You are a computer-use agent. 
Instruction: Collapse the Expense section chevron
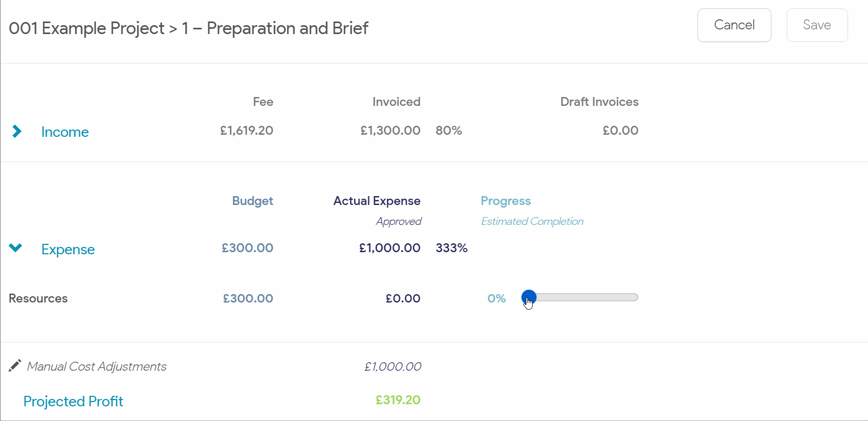pyautogui.click(x=16, y=248)
